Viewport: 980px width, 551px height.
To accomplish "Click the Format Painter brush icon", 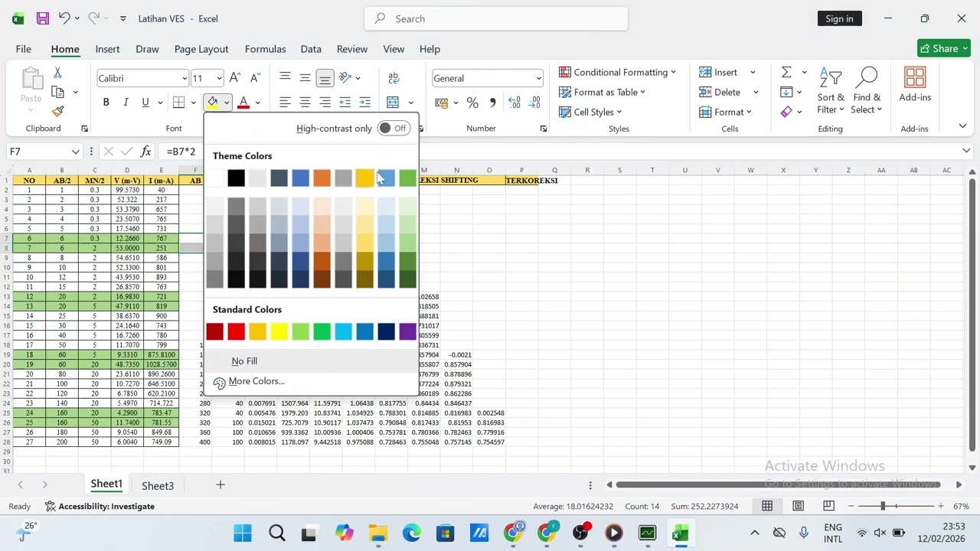I will coord(57,112).
